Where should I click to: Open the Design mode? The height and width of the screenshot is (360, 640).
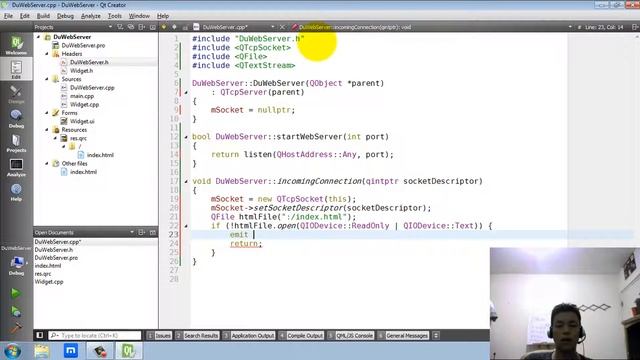(16, 94)
